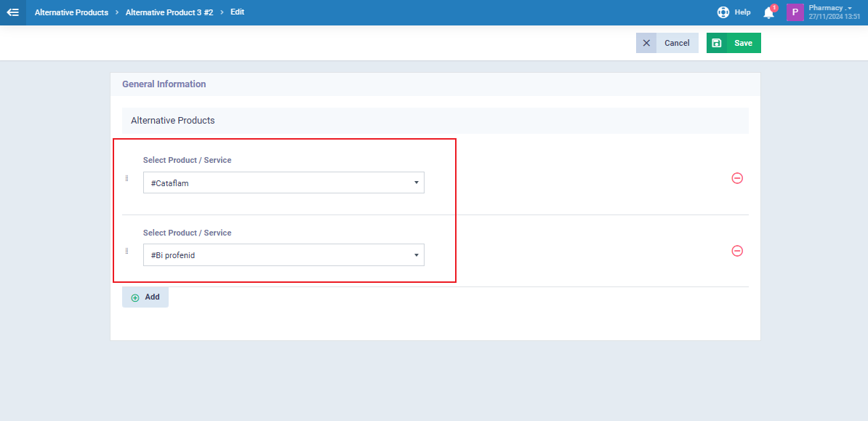Click the X icon beside Cancel

pos(646,43)
